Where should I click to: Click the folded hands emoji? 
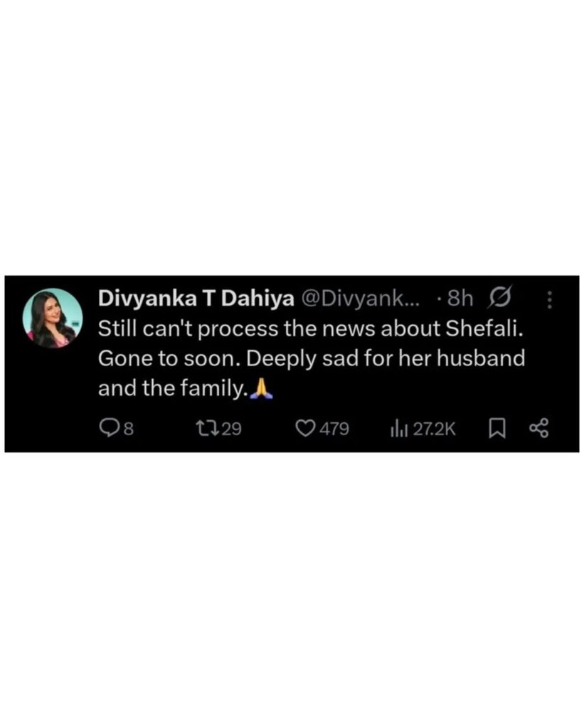[261, 388]
